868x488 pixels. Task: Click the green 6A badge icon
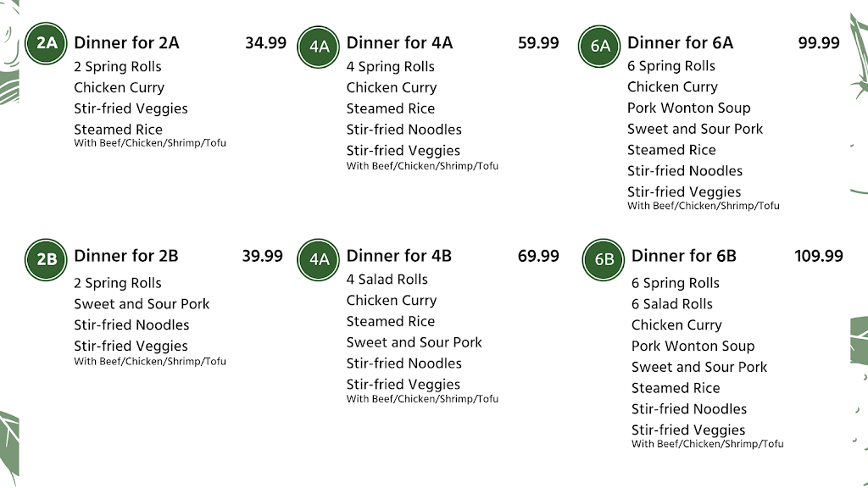tap(599, 47)
